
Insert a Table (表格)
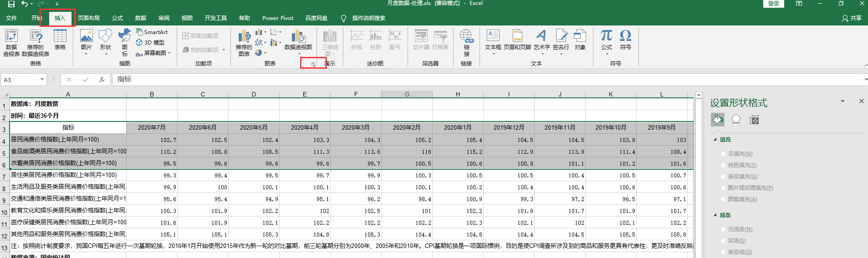click(60, 40)
